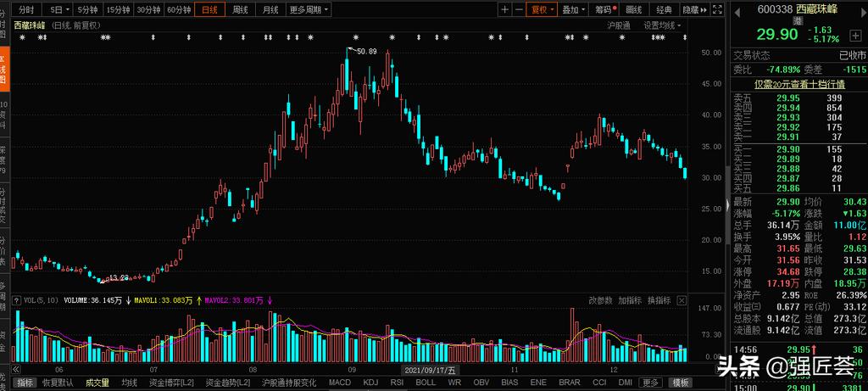This screenshot has width=868, height=391.
Task: Toggle the 画线 drawing line mode
Action: [633, 10]
